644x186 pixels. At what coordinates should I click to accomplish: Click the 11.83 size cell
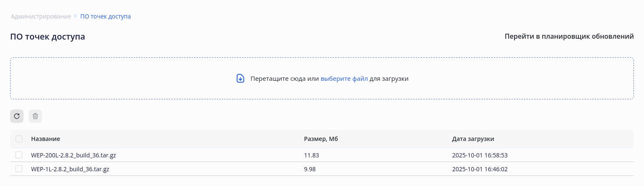[x=311, y=155]
